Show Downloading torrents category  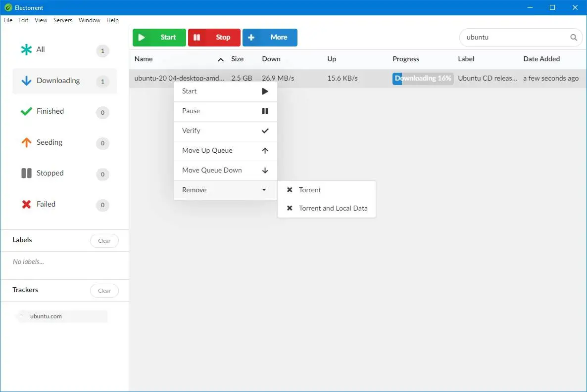[65, 81]
